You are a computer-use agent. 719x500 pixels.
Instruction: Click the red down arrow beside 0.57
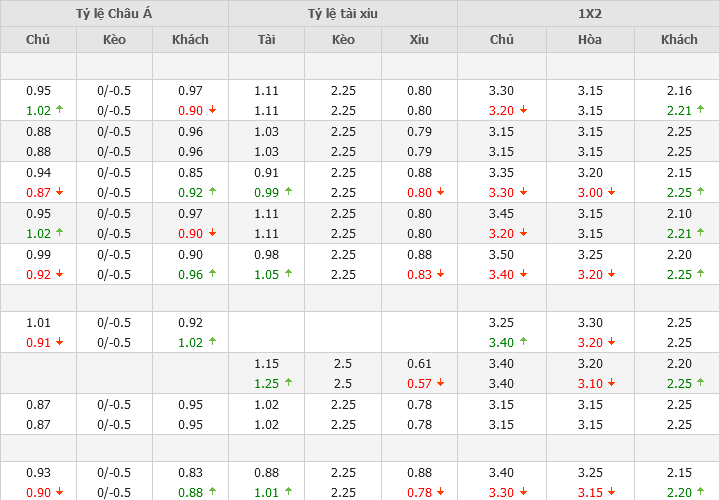pyautogui.click(x=440, y=383)
